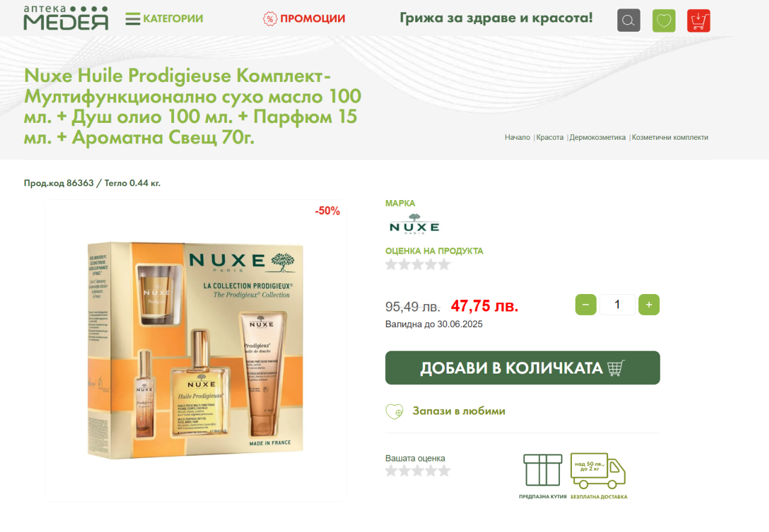Open Дермокозметика breadcrumb link
This screenshot has width=769, height=532.
[598, 137]
